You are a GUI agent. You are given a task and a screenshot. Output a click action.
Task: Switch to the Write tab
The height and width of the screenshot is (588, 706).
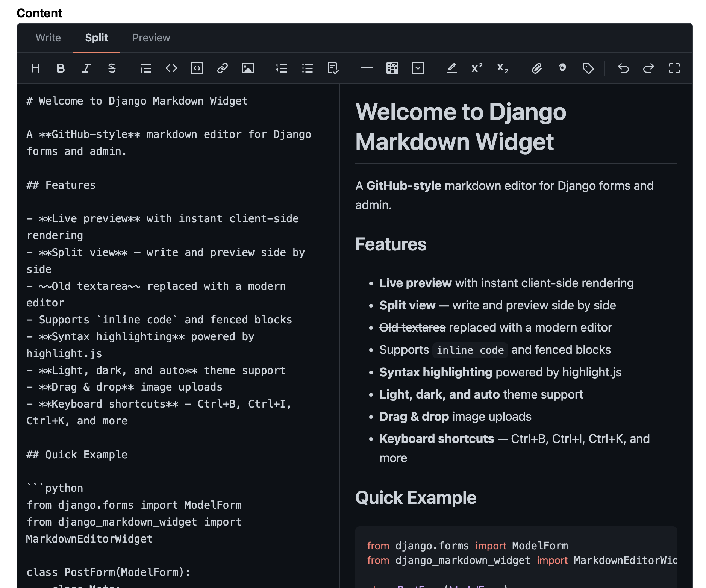(x=48, y=38)
